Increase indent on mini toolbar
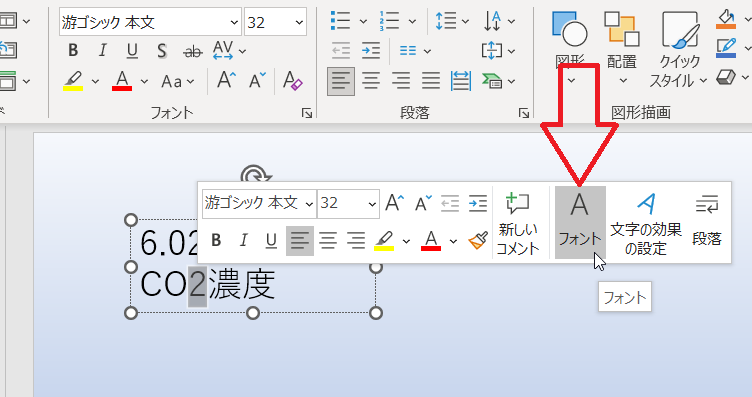752x397 pixels. (x=478, y=203)
